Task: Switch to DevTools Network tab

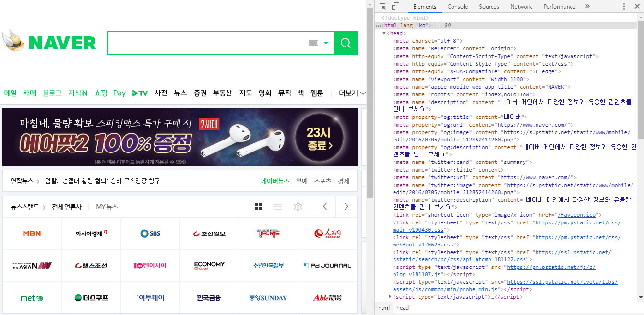Action: (x=521, y=7)
